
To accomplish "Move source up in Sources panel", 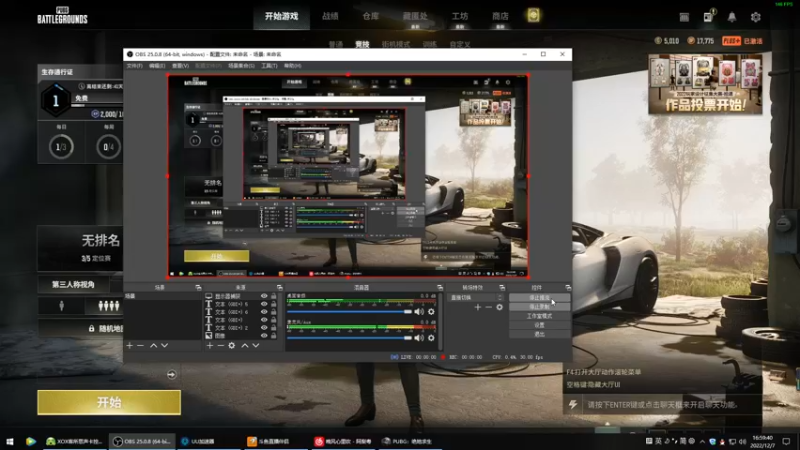I will [x=245, y=345].
